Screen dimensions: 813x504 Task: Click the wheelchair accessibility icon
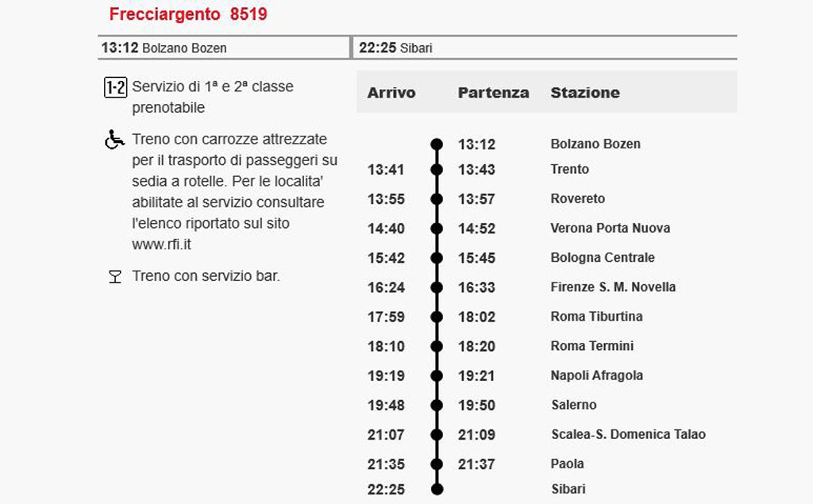tap(114, 140)
